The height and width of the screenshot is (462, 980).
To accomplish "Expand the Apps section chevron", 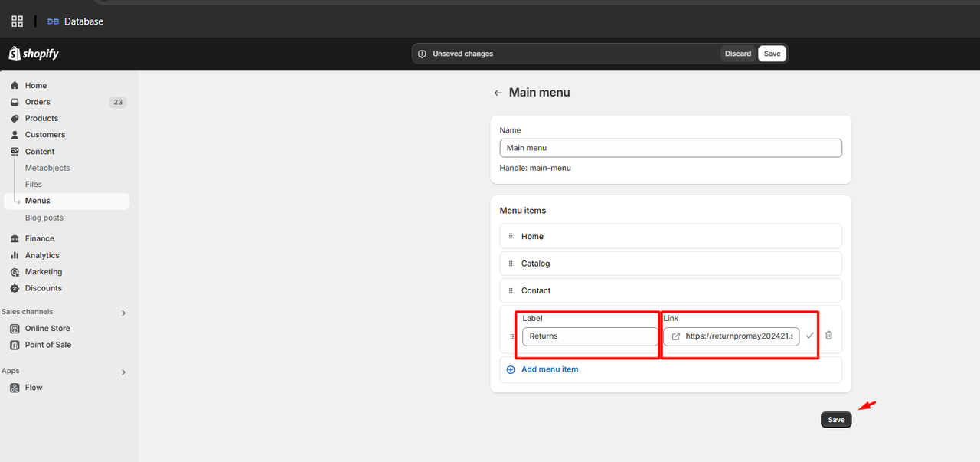I will pos(124,372).
